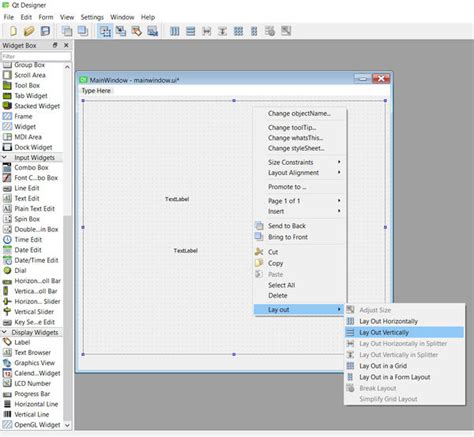Choose Lay Out Vertically in submenu

(404, 332)
